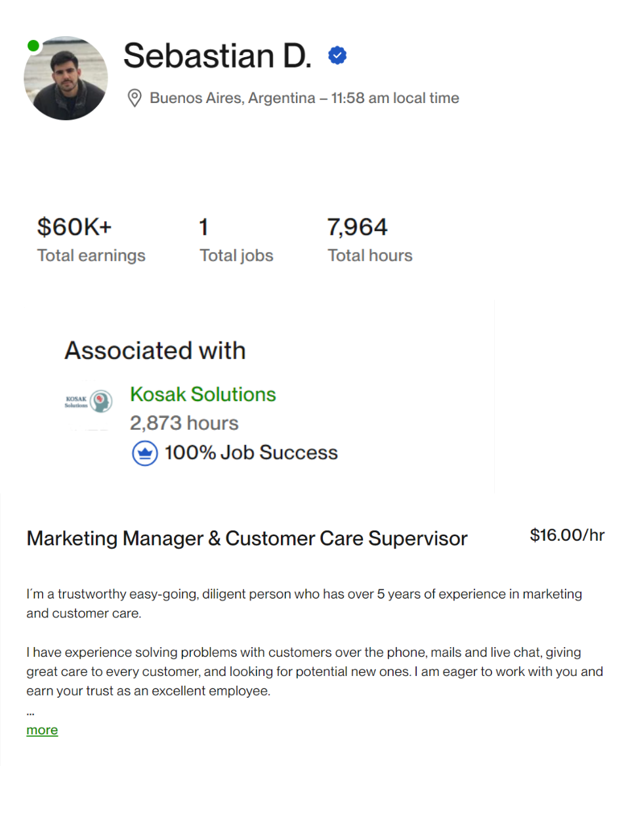
Task: Click the 7,964 hours figure
Action: (357, 227)
